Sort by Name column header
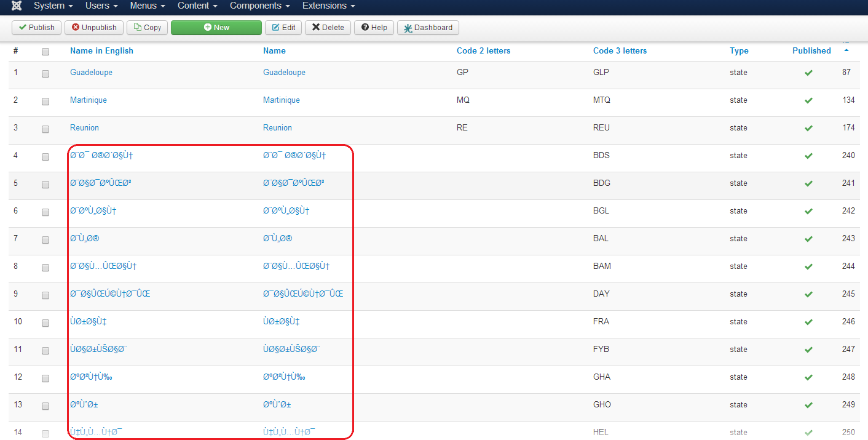 (274, 51)
